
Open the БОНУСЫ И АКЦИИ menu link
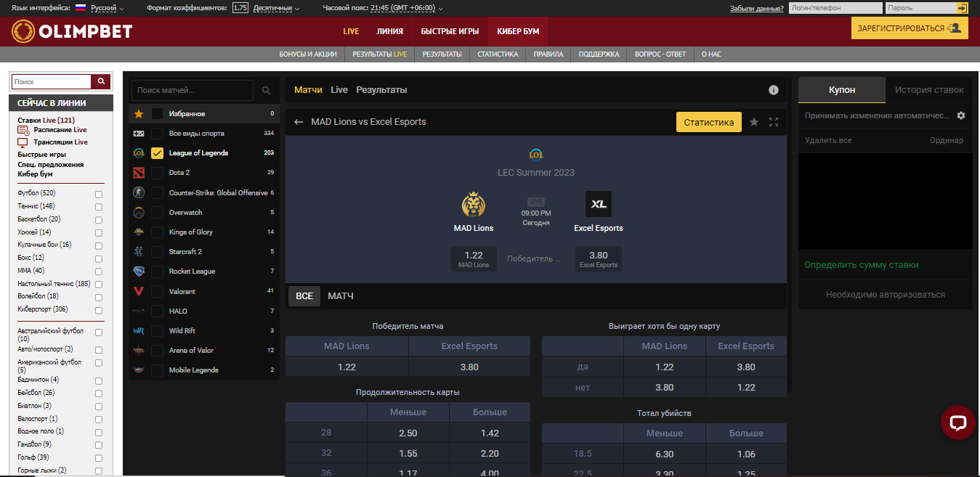pyautogui.click(x=308, y=54)
